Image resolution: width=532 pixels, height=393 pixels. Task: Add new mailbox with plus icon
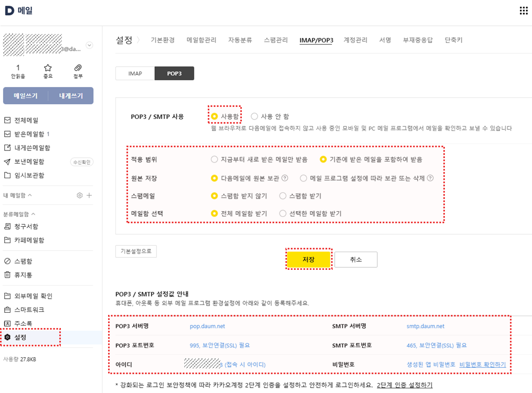coord(89,195)
